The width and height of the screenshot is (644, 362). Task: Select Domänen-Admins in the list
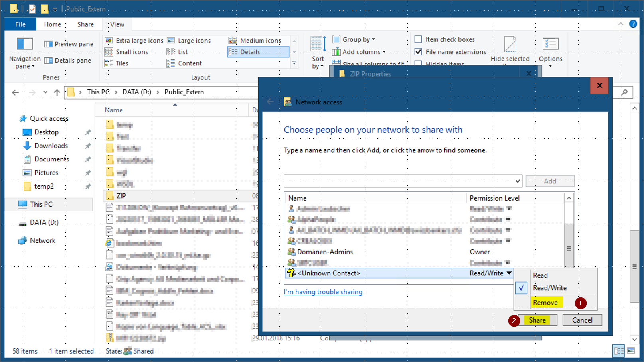325,252
